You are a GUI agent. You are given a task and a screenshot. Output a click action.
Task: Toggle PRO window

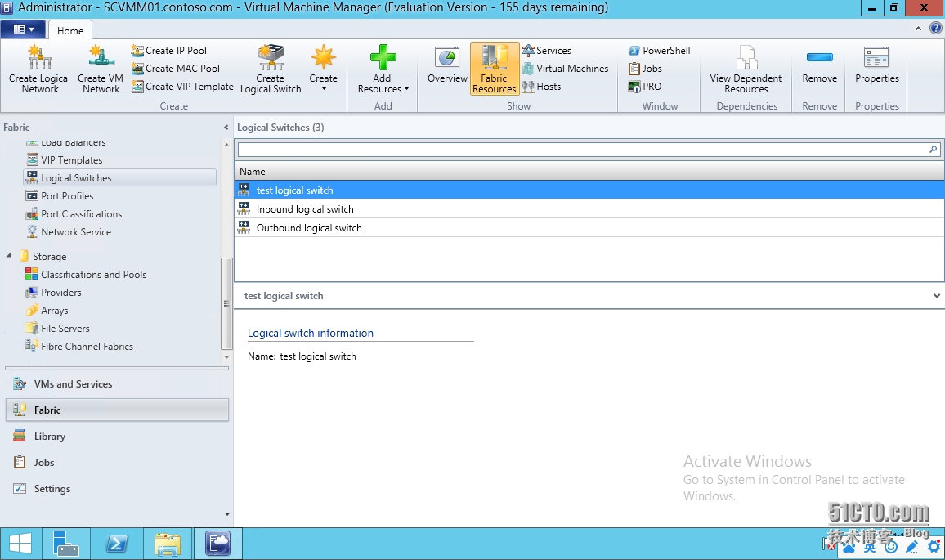pos(645,87)
